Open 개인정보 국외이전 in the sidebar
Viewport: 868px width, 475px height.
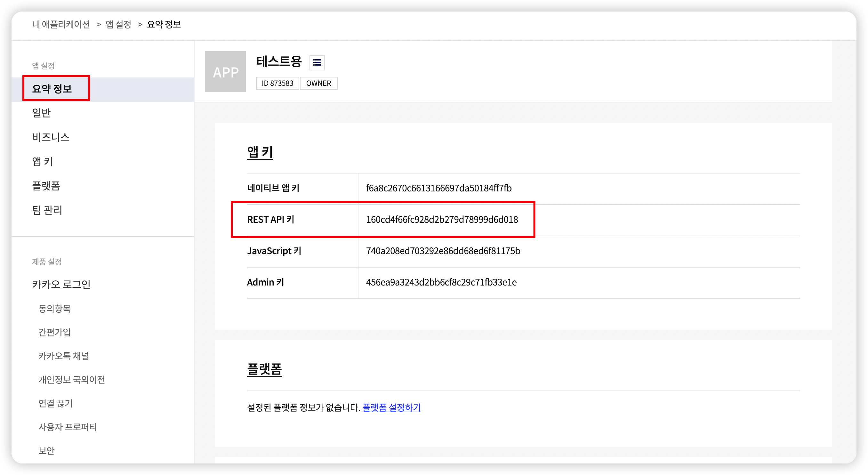point(71,380)
